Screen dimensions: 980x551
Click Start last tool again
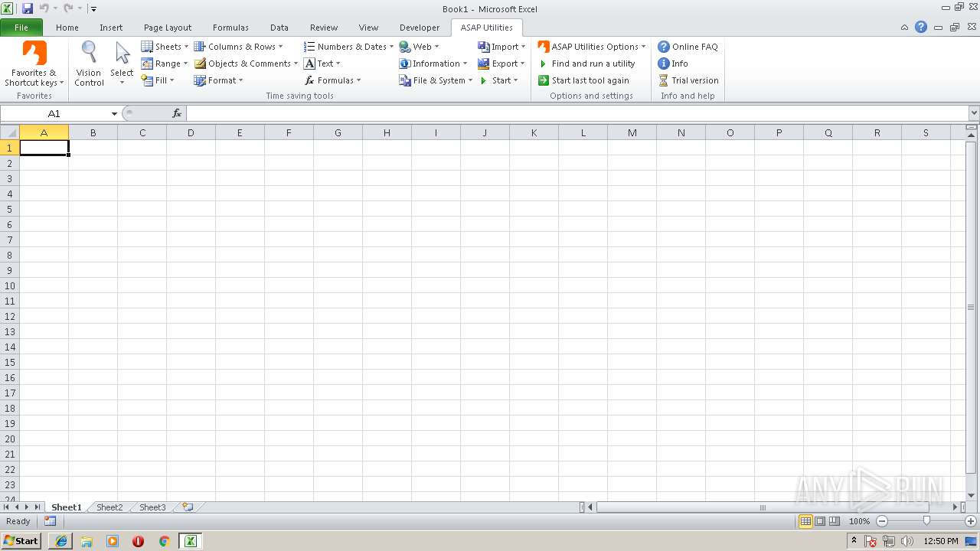tap(583, 80)
